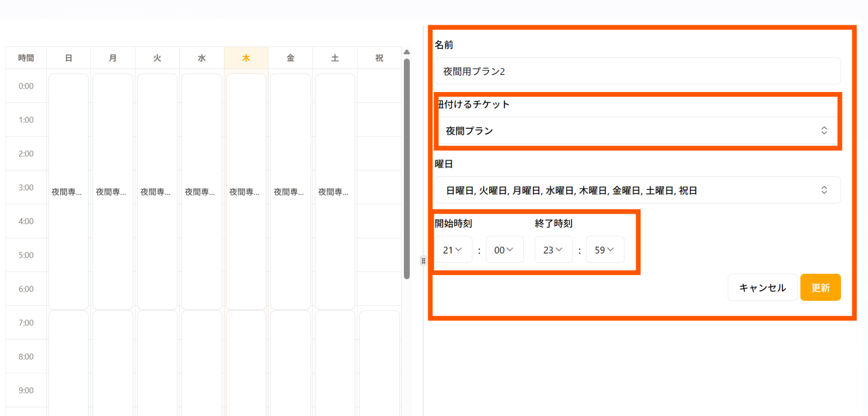Click the 日 Sunday column header
868x416 pixels.
[68, 58]
